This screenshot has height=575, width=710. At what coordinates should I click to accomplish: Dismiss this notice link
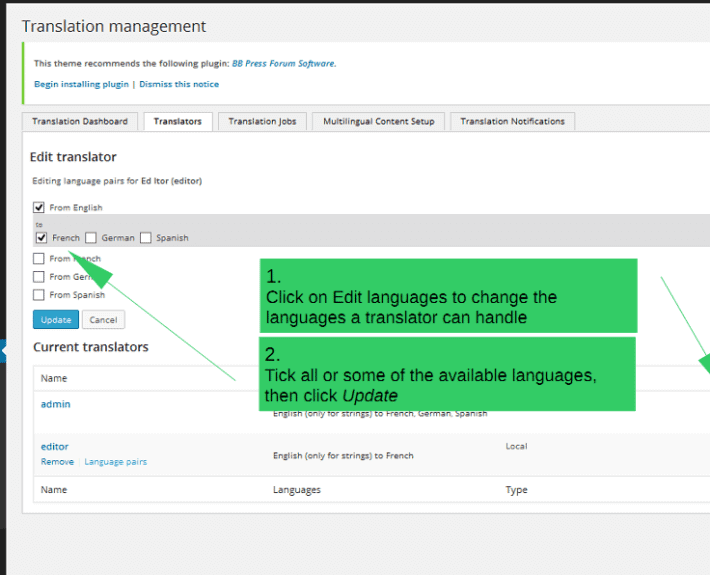click(x=179, y=84)
